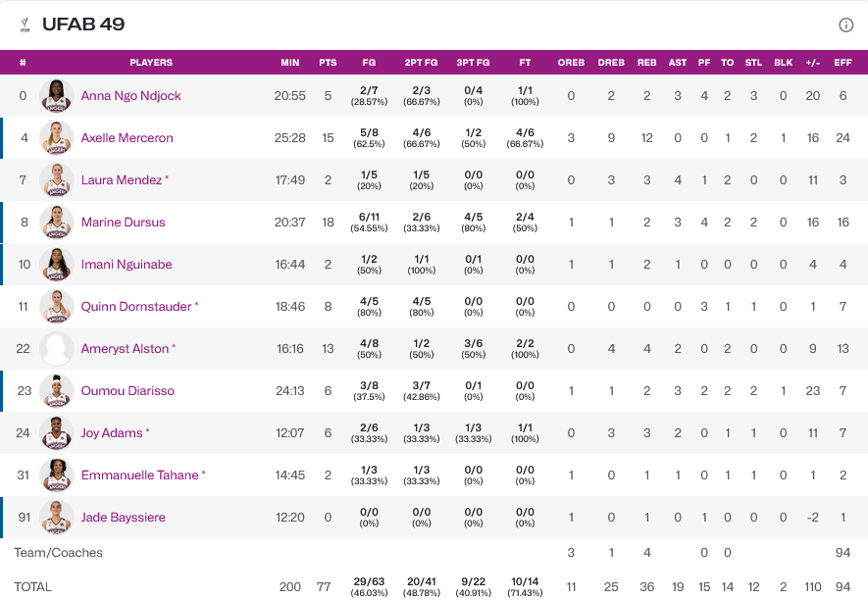Sort table by PTS column header

coord(328,63)
